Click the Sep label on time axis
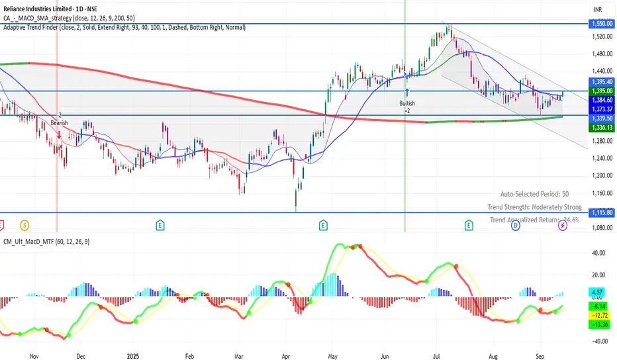The image size is (617, 364). 540,356
